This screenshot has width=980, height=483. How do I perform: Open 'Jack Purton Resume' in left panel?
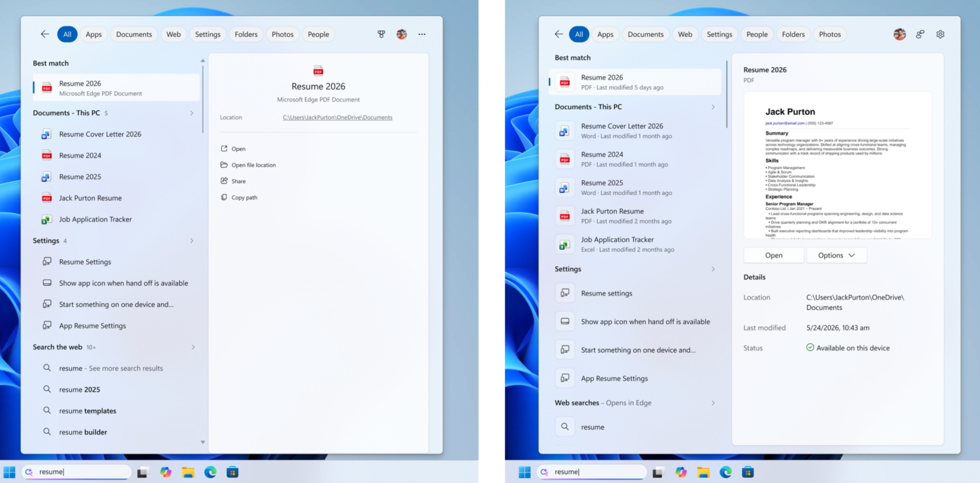click(116, 198)
